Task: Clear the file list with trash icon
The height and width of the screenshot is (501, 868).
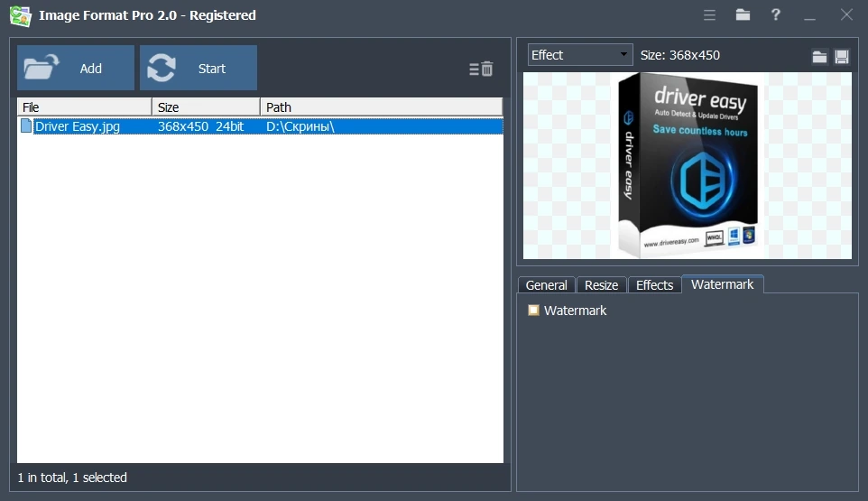Action: [481, 70]
